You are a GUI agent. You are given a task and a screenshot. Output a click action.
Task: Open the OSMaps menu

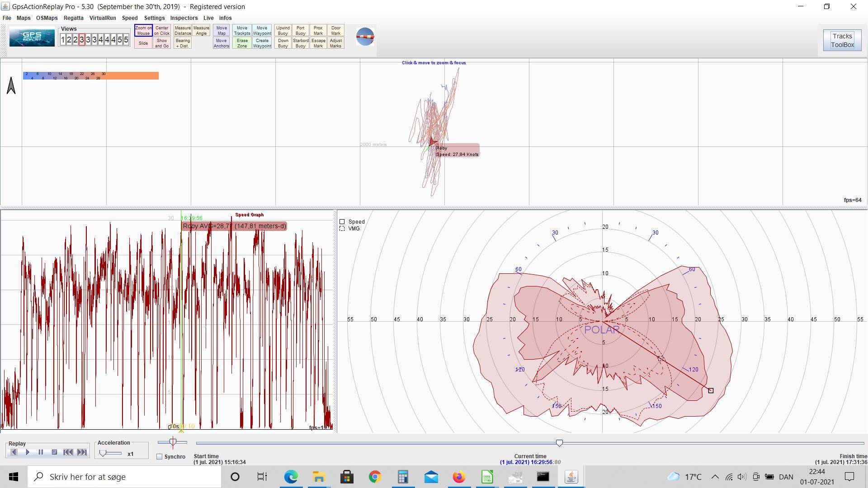pos(47,18)
